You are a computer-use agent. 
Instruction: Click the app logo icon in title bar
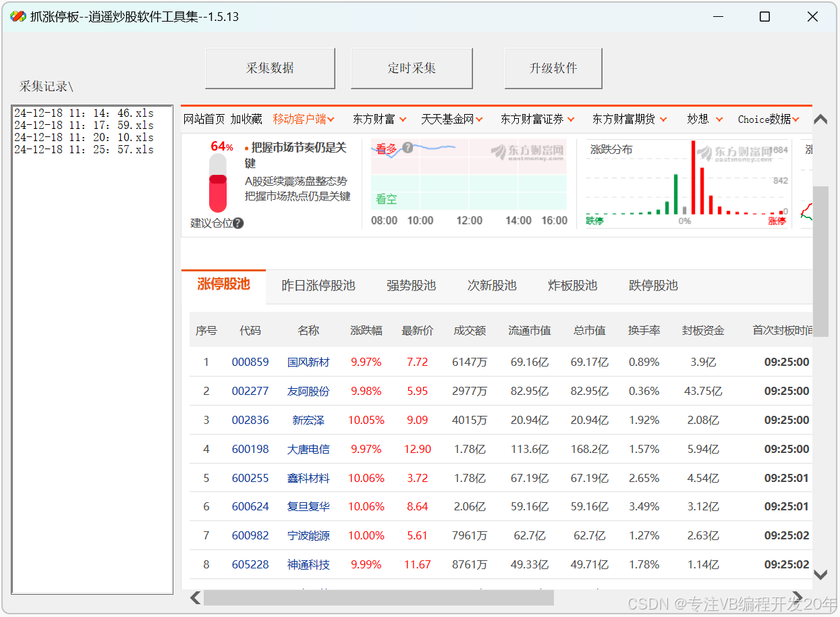click(18, 16)
